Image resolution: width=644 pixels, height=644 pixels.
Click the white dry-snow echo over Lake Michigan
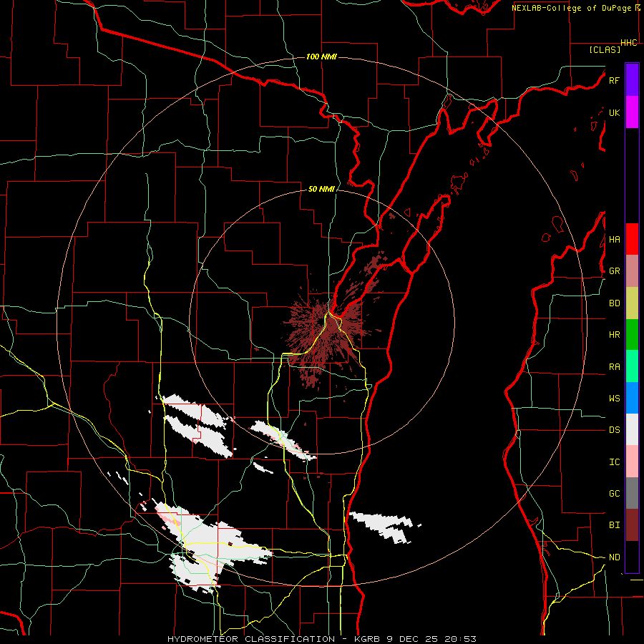pyautogui.click(x=384, y=527)
